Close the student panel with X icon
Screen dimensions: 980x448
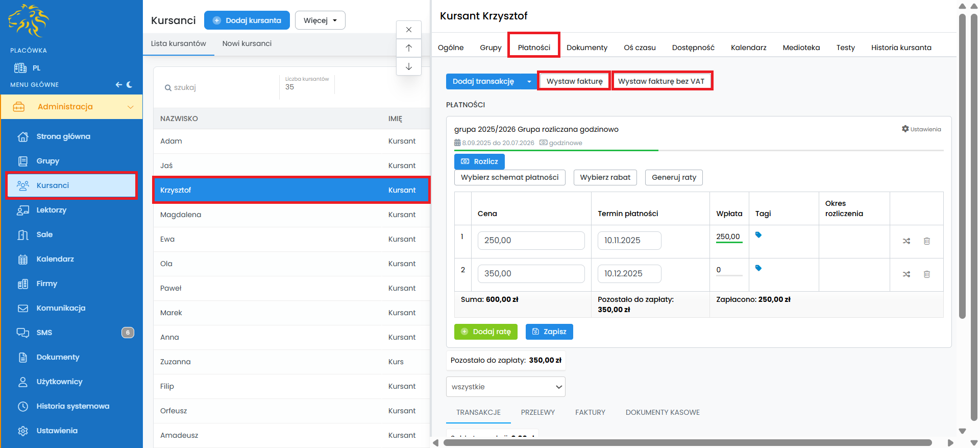409,30
